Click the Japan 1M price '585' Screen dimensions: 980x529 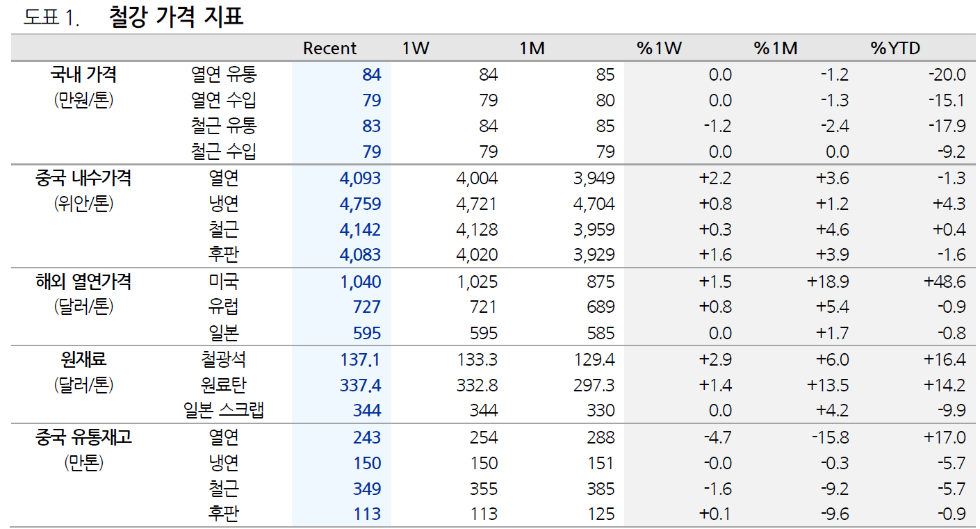[x=601, y=333]
